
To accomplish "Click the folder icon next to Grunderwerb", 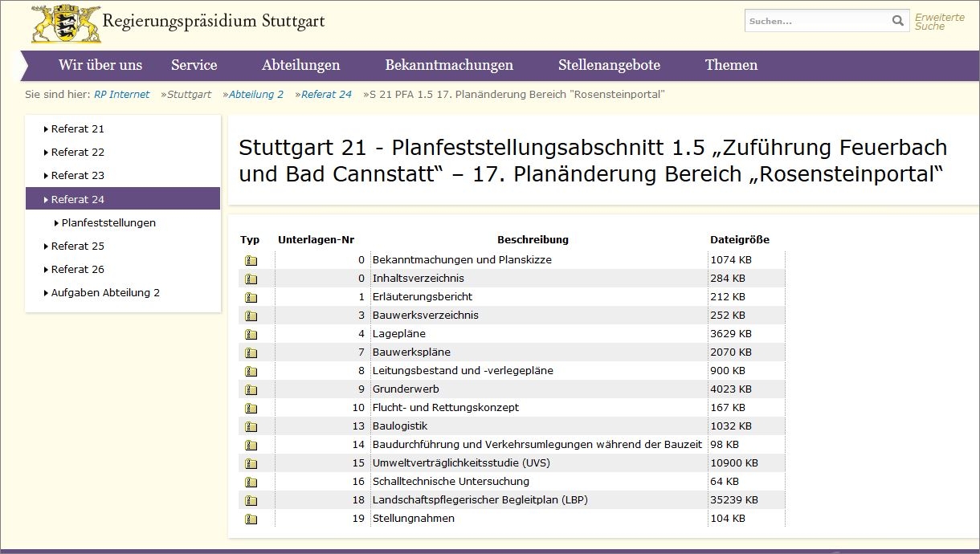I will click(251, 389).
